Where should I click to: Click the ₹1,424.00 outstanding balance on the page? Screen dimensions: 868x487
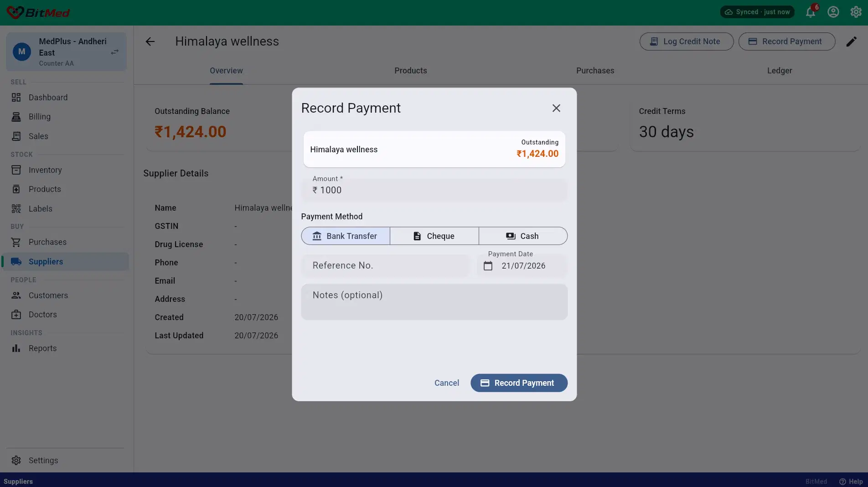coord(191,132)
